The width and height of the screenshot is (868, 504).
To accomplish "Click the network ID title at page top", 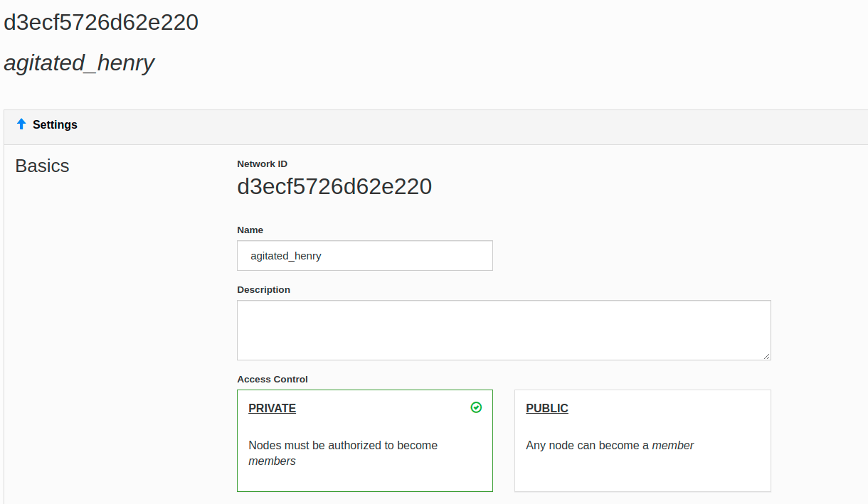I will point(101,23).
